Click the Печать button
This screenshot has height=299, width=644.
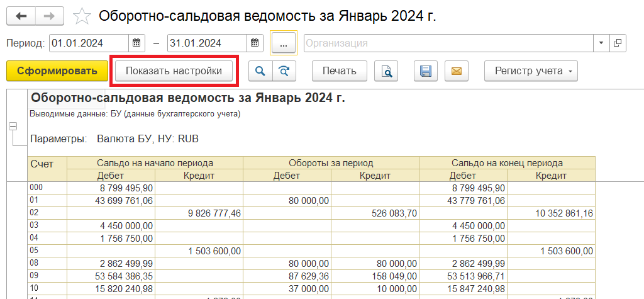click(340, 71)
